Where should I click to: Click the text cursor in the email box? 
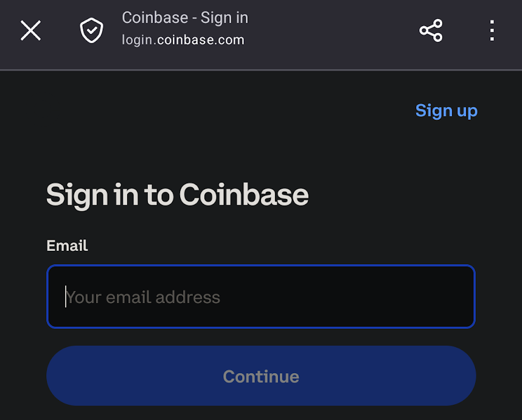click(x=66, y=297)
